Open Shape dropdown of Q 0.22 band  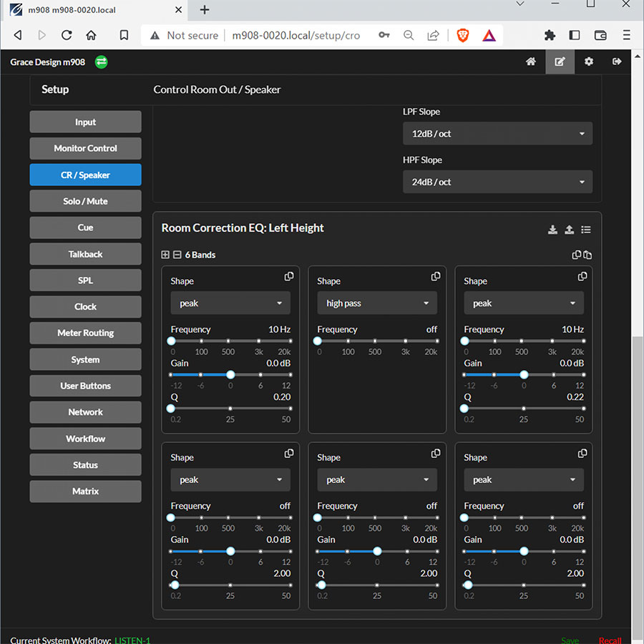click(x=524, y=303)
